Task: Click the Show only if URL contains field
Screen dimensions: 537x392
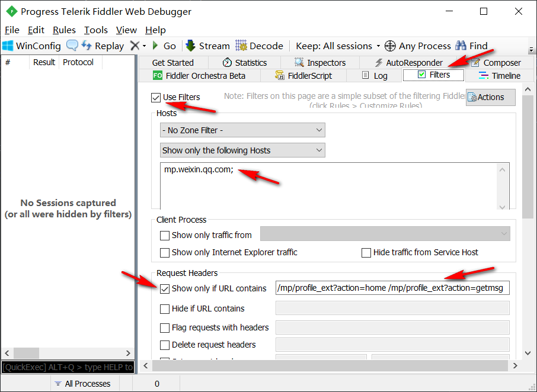Action: pos(392,288)
